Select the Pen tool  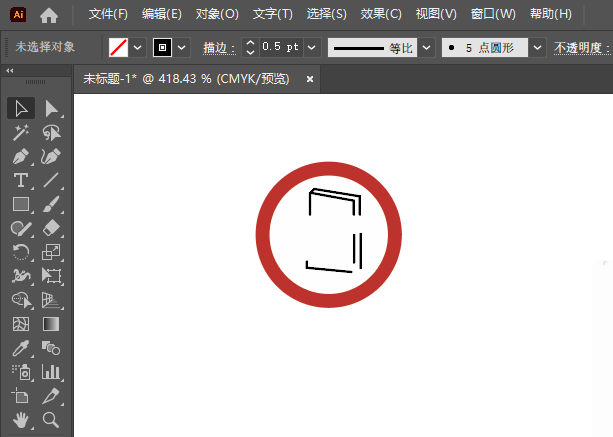click(x=21, y=156)
